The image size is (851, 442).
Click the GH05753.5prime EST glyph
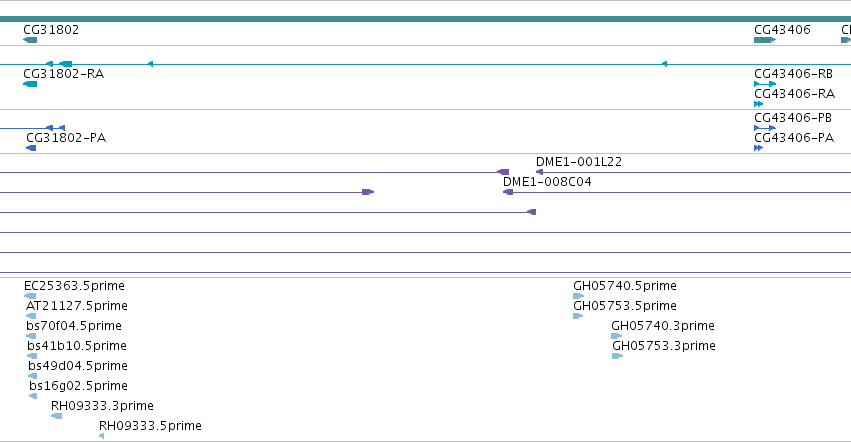578,316
